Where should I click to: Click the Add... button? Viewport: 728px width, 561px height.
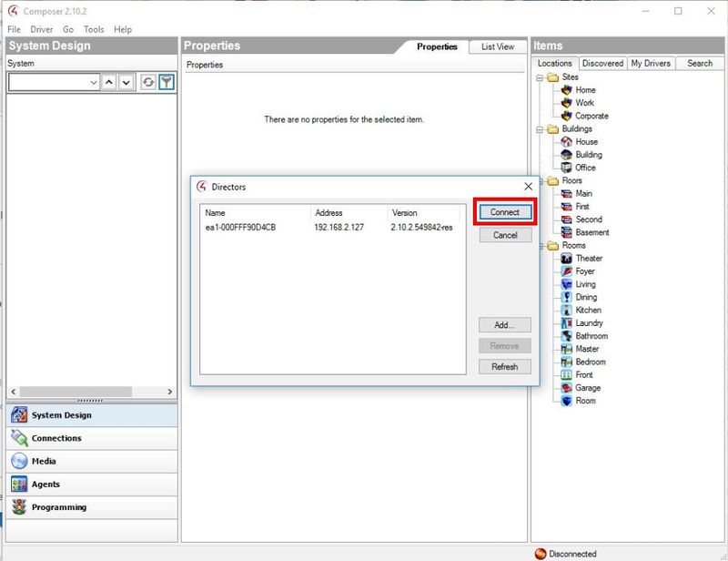505,325
